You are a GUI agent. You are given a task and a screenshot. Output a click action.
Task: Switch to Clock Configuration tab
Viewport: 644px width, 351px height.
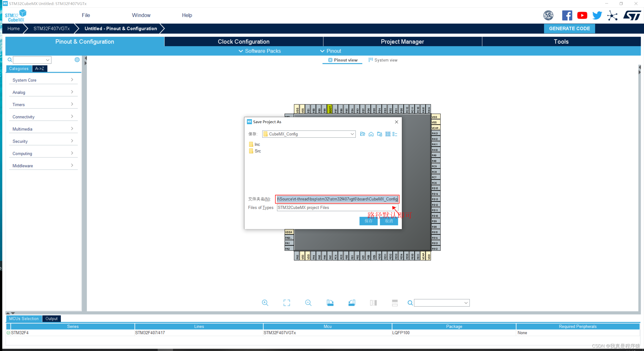[x=243, y=42]
